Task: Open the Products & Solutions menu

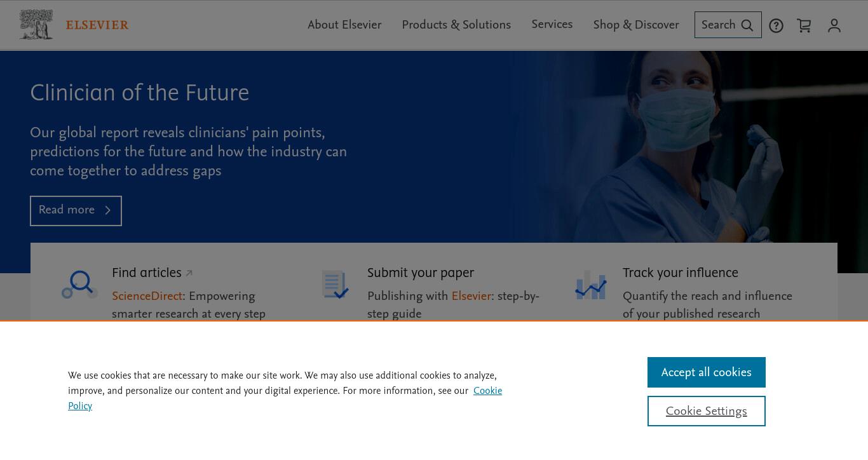Action: click(x=456, y=25)
